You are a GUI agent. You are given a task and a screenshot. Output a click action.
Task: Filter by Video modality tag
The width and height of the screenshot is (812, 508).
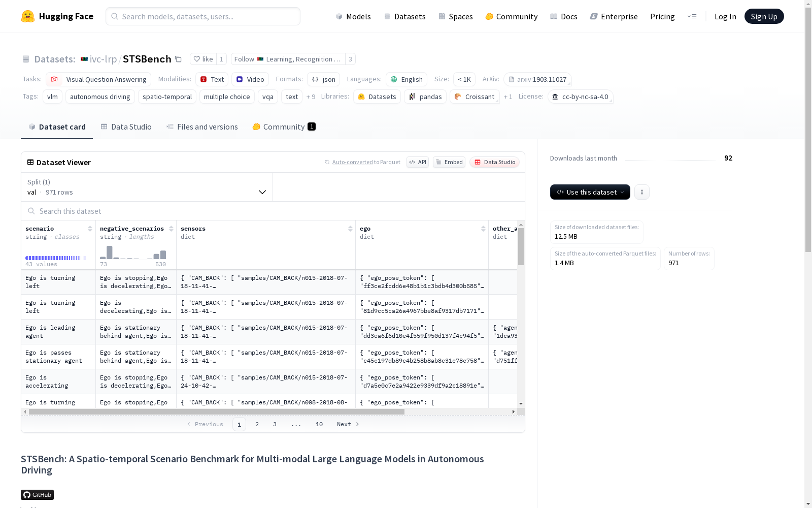point(250,79)
